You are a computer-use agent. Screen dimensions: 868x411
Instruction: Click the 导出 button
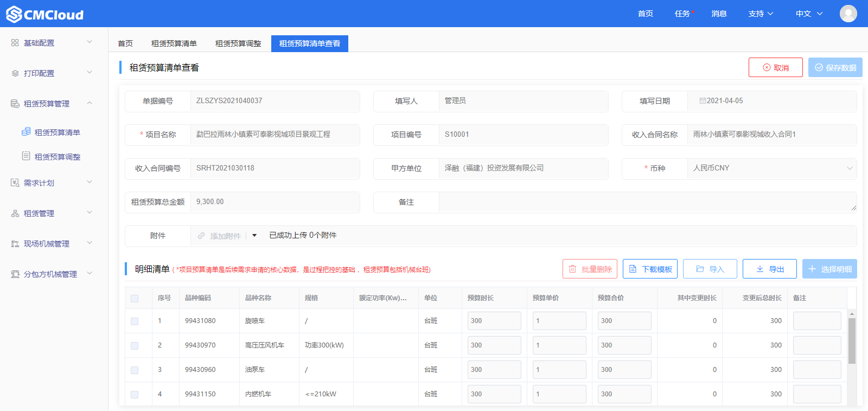pos(770,269)
